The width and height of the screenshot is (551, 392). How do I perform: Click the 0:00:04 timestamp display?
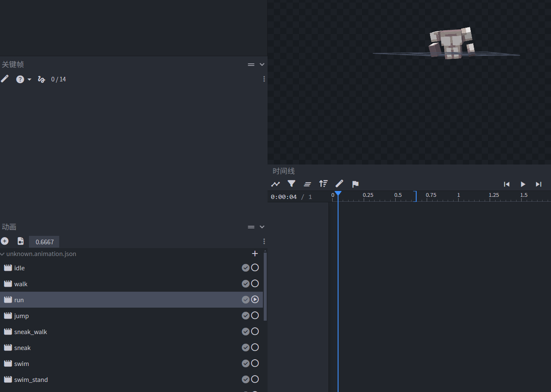click(x=284, y=197)
